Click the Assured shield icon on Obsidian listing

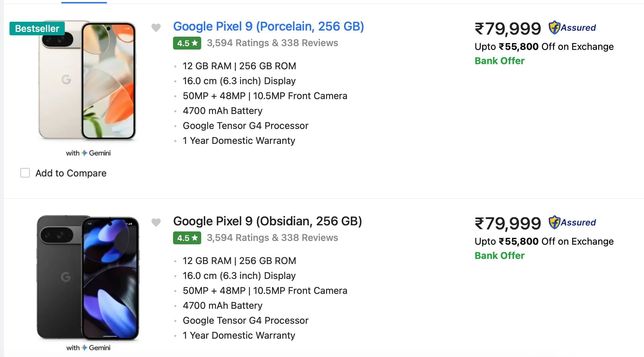click(x=555, y=222)
